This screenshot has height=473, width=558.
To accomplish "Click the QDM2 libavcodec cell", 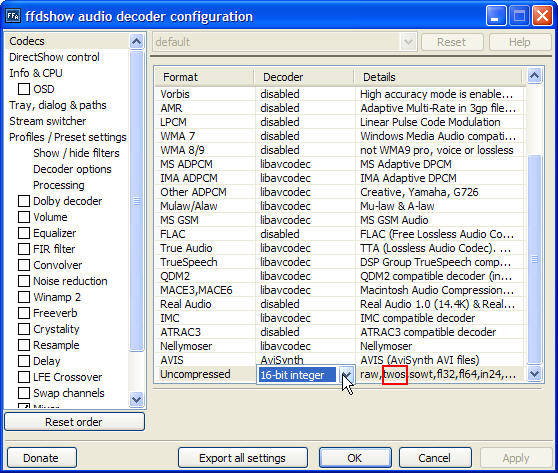I will [x=305, y=276].
